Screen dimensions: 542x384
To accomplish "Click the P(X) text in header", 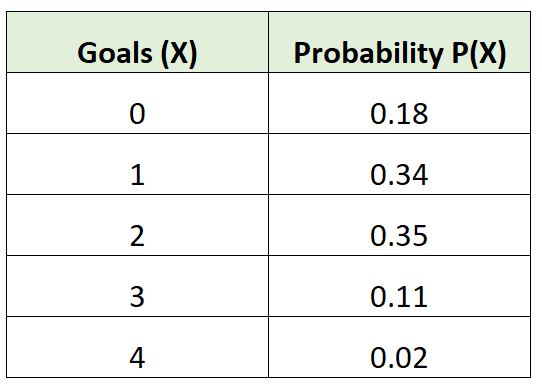I will pos(479,54).
